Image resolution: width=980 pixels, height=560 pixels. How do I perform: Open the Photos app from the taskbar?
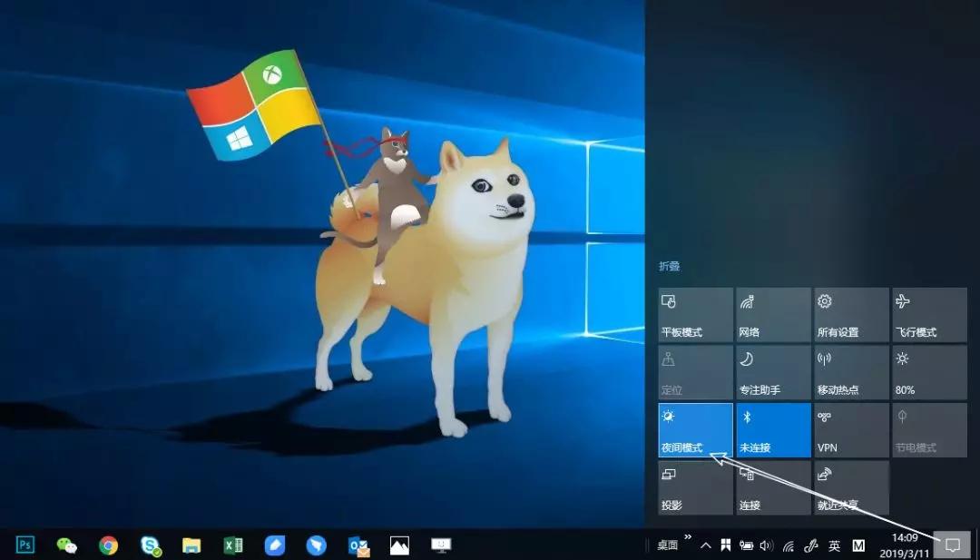[x=399, y=545]
